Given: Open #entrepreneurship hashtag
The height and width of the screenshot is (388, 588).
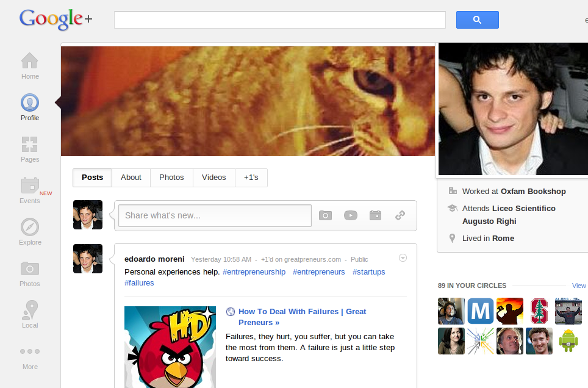Looking at the screenshot, I should [x=254, y=271].
